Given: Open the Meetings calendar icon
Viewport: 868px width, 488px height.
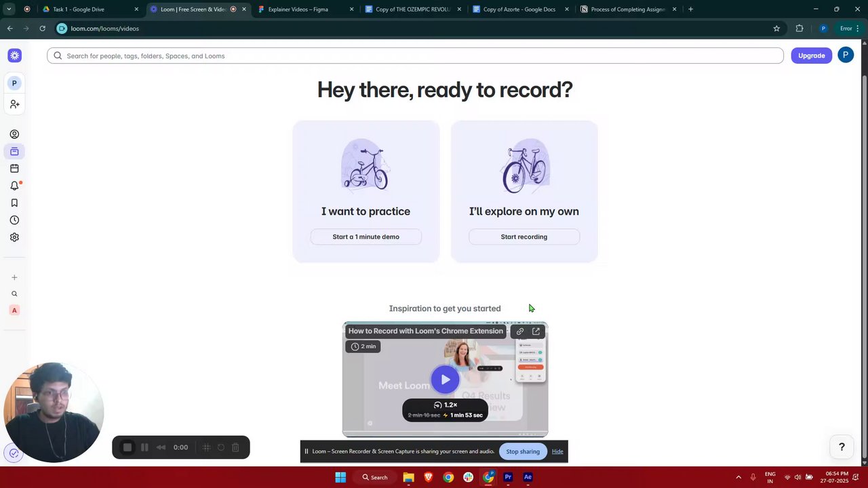Looking at the screenshot, I should click(x=14, y=169).
